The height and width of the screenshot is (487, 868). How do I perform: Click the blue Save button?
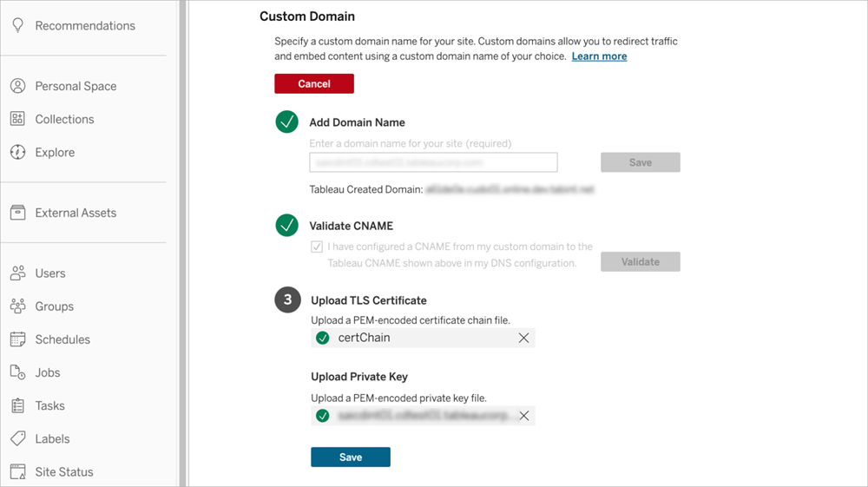pyautogui.click(x=351, y=457)
